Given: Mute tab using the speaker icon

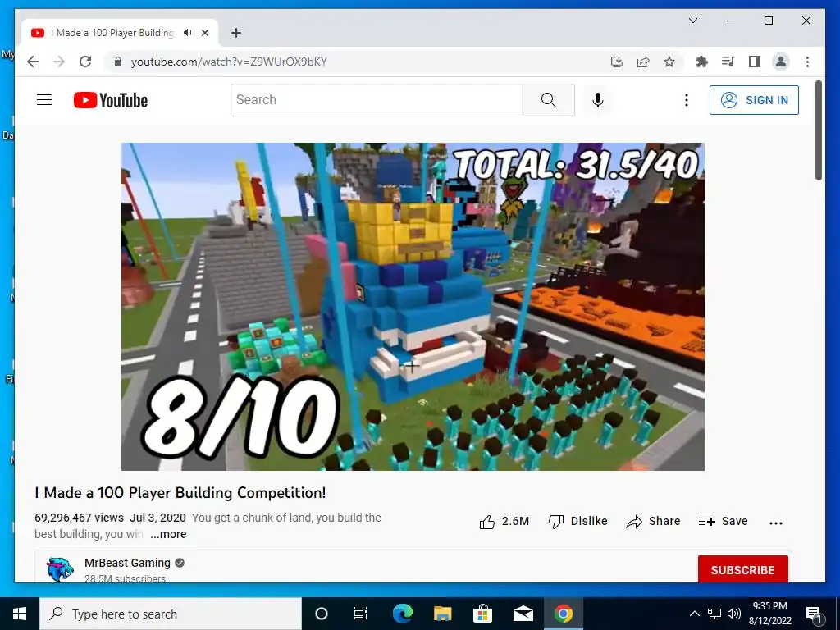Looking at the screenshot, I should (188, 33).
